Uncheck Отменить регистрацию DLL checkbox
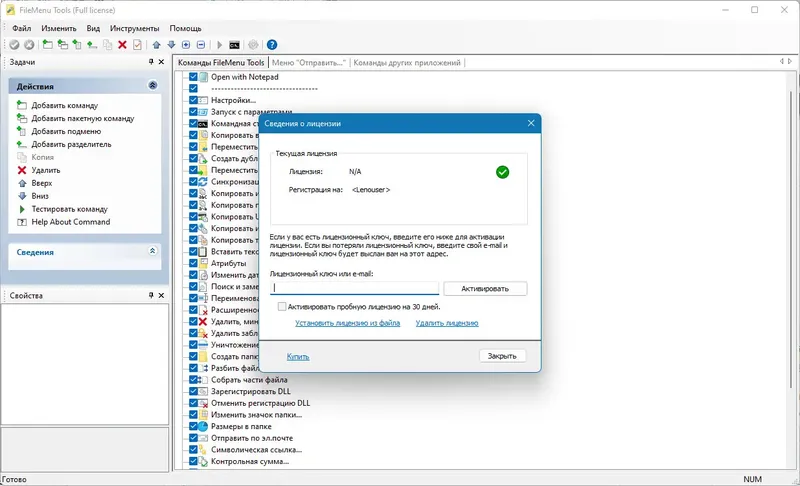800x486 pixels. pyautogui.click(x=193, y=403)
